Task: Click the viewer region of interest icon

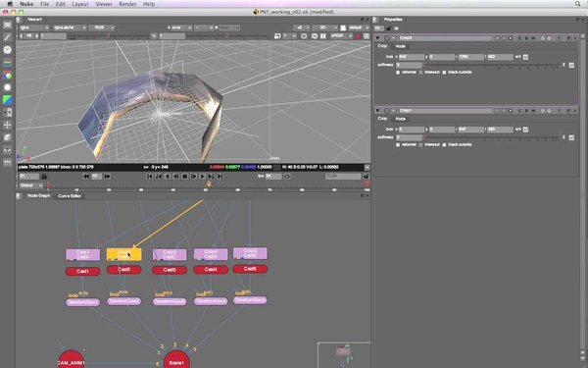Action: pyautogui.click(x=304, y=36)
